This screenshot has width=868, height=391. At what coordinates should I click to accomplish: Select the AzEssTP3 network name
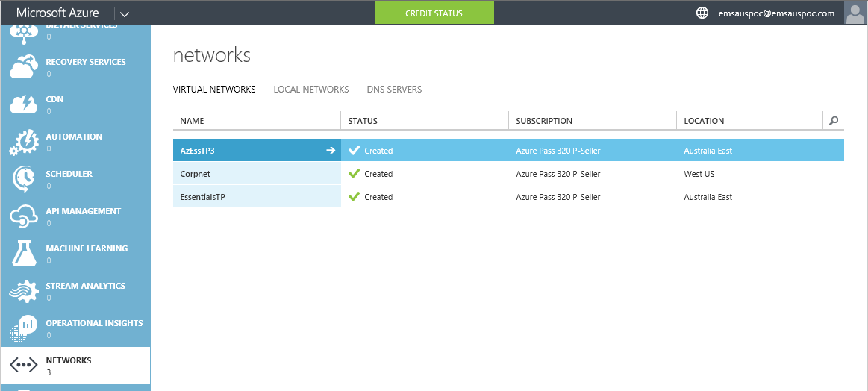pyautogui.click(x=197, y=151)
